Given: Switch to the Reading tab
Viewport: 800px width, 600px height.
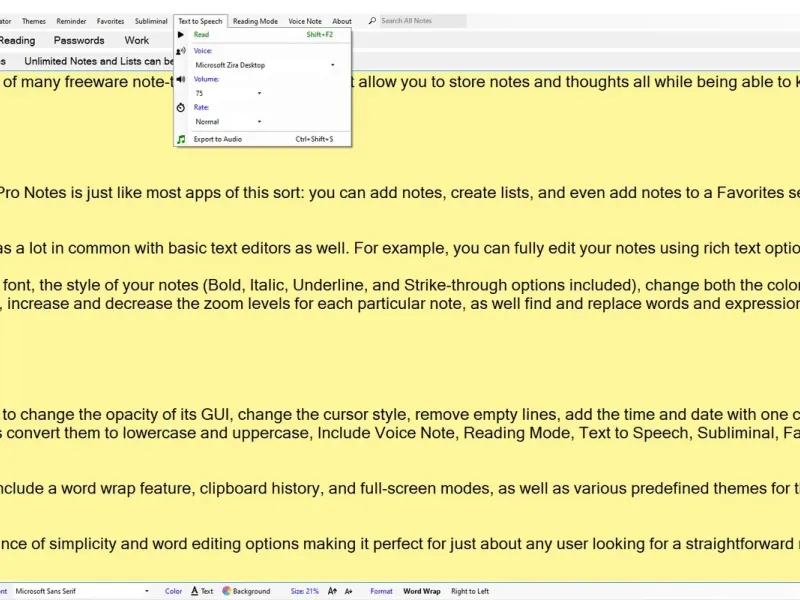Looking at the screenshot, I should [x=17, y=40].
